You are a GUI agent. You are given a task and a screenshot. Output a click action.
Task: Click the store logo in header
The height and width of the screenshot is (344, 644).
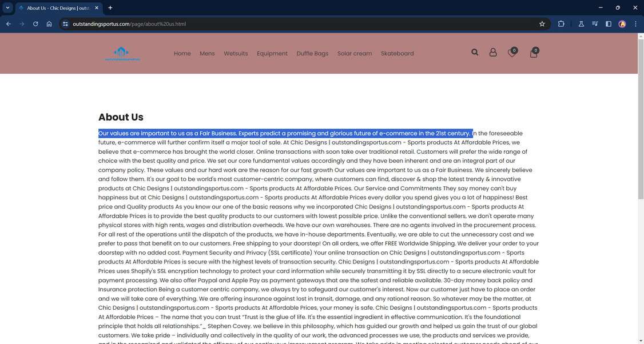(122, 54)
